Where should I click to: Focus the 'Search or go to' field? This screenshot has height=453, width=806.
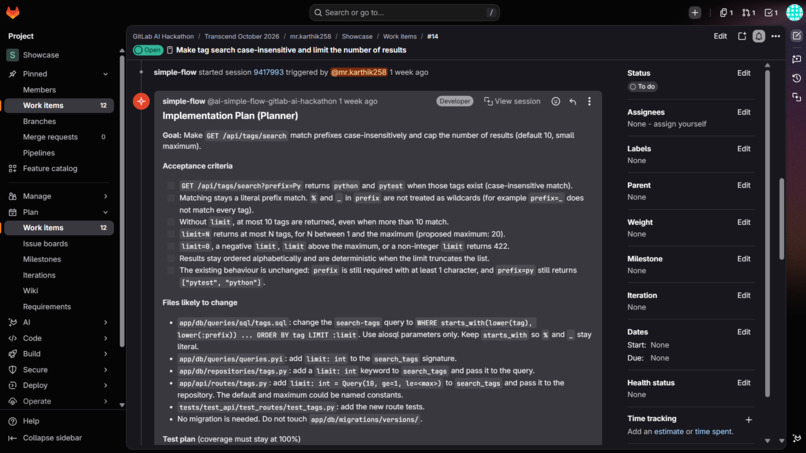[x=404, y=13]
